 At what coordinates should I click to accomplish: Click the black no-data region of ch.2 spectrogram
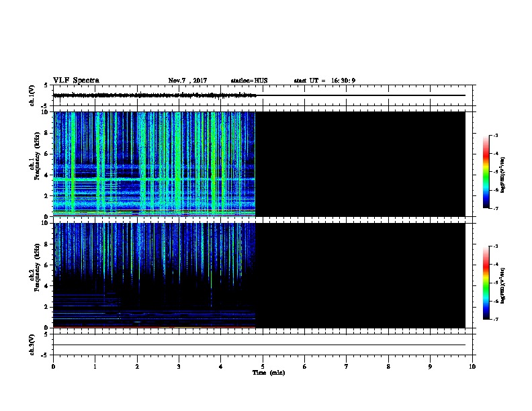point(360,275)
